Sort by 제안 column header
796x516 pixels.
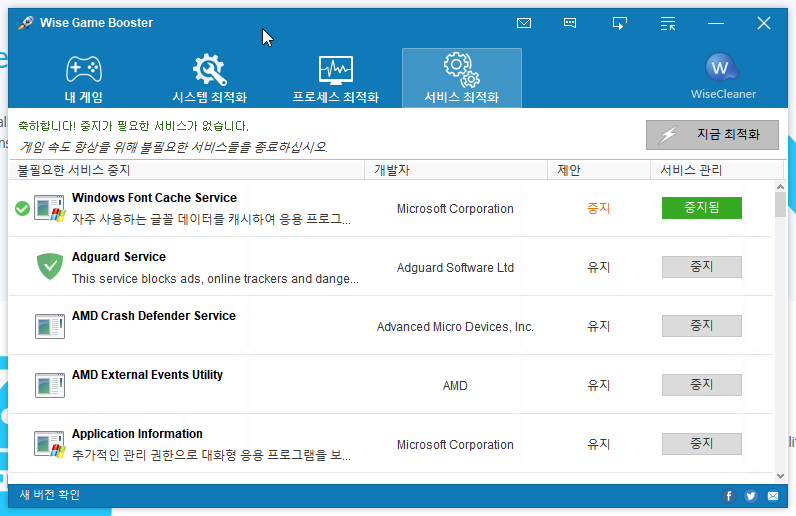pos(599,170)
